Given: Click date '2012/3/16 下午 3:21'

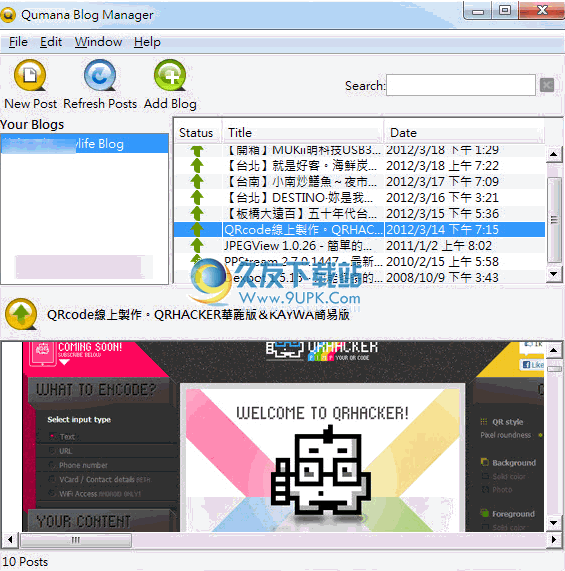Looking at the screenshot, I should coord(442,198).
